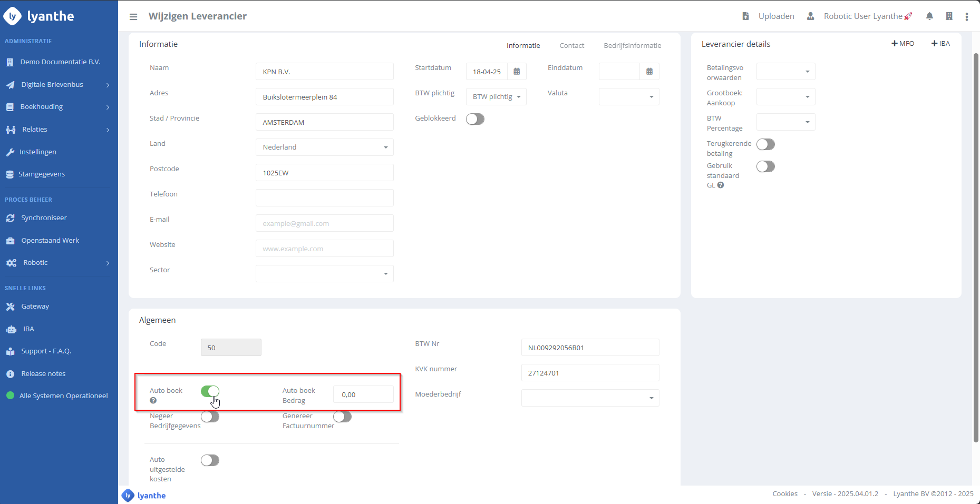Click the Auto boek help question icon

click(x=153, y=401)
